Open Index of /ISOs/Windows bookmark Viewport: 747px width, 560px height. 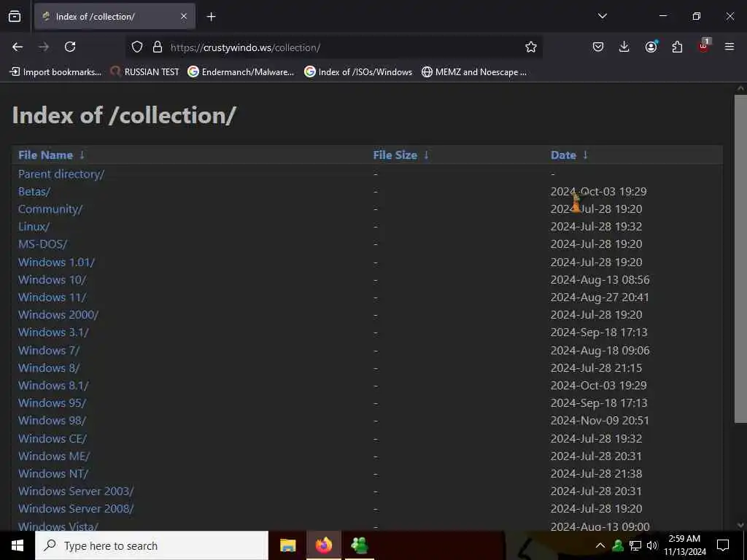[358, 72]
